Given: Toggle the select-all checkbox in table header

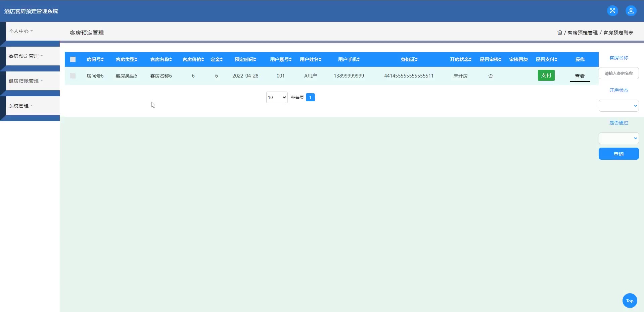Looking at the screenshot, I should [73, 59].
